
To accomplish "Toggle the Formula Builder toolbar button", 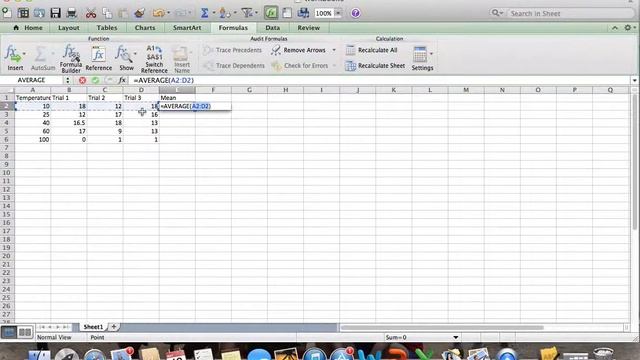I will (271, 13).
